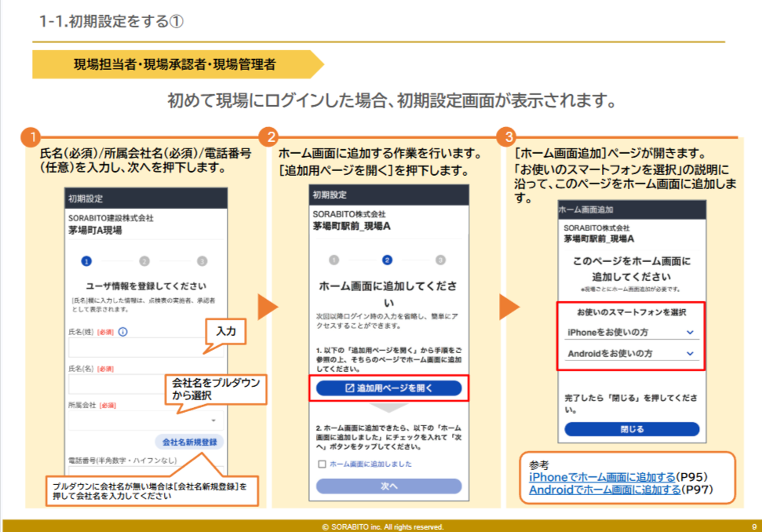Expand the Androidをお使いの方 section

[631, 355]
